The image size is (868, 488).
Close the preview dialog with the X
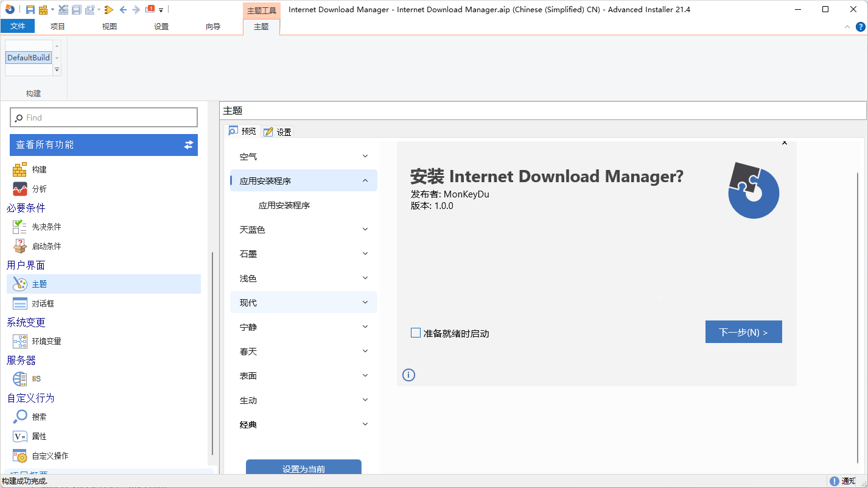pyautogui.click(x=784, y=143)
